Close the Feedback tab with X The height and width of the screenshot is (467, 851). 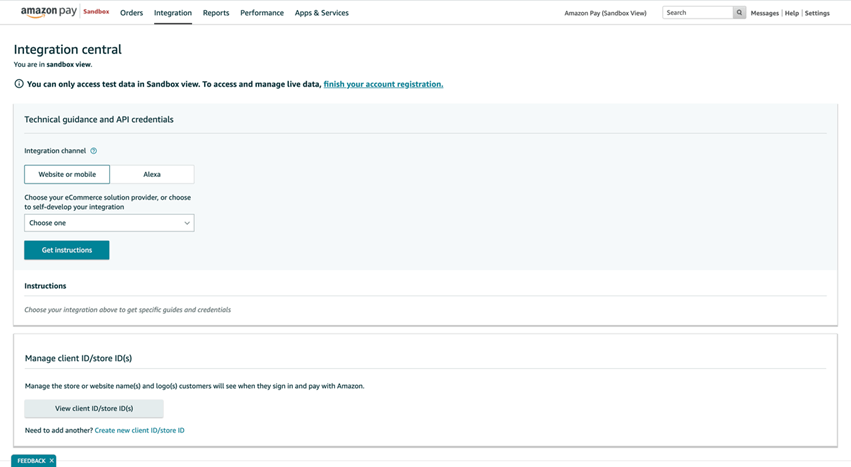52,460
